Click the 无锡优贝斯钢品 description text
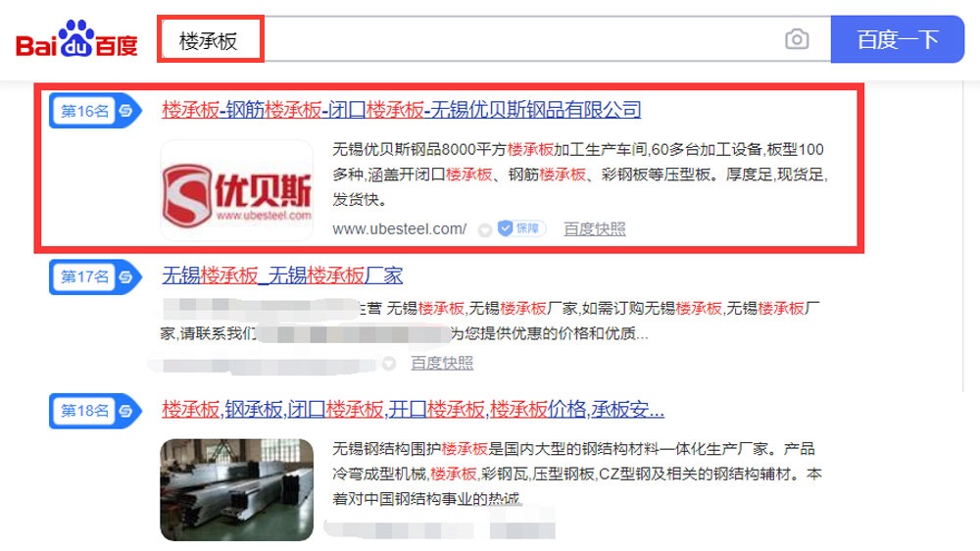980x551 pixels. coord(580,175)
